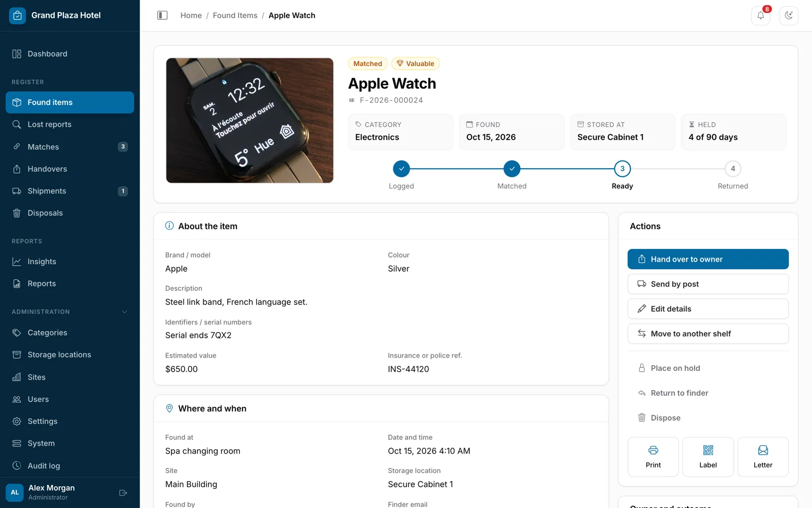812x508 pixels.
Task: Open the Dashboard page
Action: point(70,54)
